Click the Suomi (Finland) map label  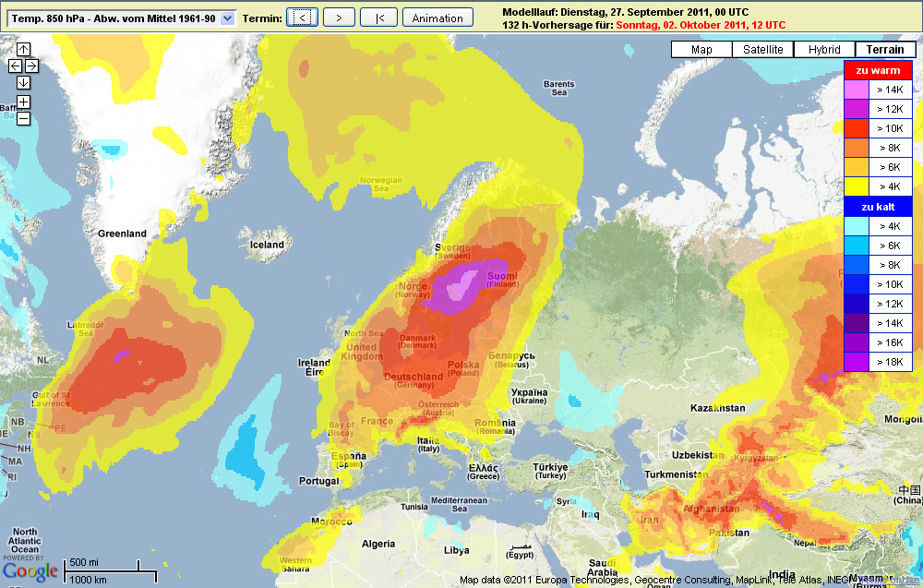[x=503, y=280]
